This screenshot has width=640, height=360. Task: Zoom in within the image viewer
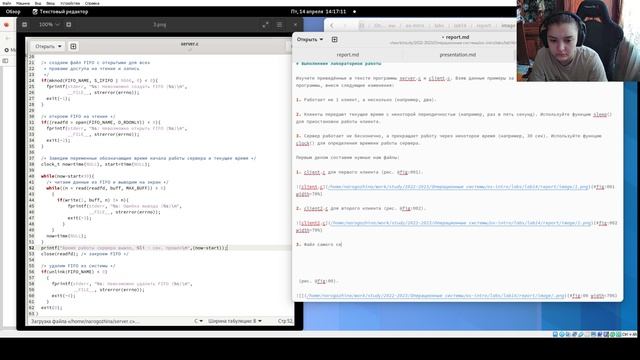pos(69,24)
